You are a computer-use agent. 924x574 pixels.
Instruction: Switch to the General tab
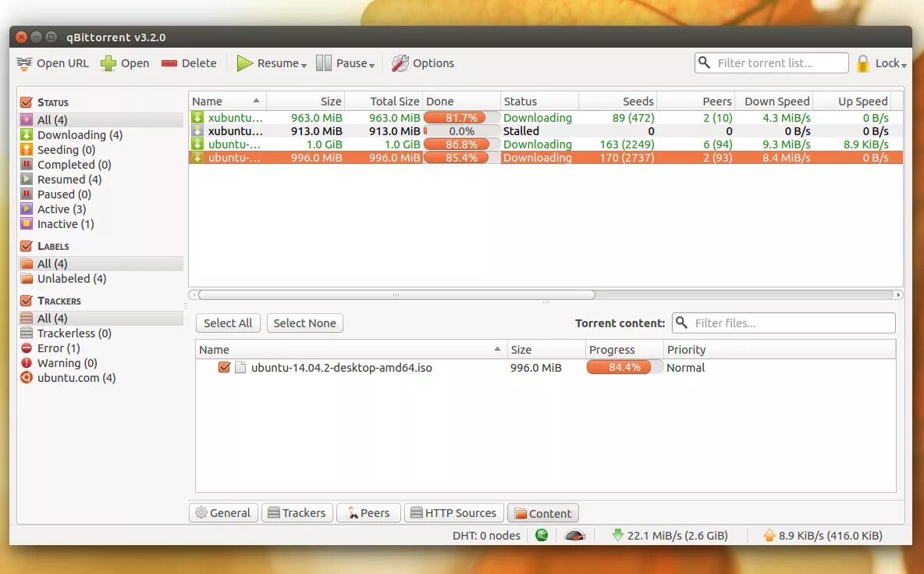click(223, 512)
